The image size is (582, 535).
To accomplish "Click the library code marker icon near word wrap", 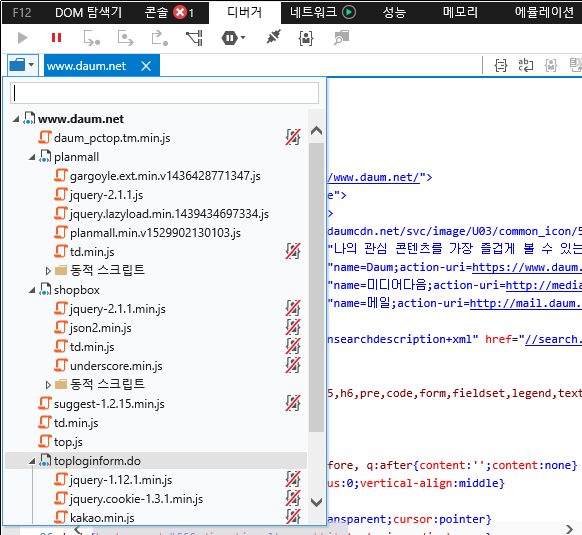I will 551,66.
